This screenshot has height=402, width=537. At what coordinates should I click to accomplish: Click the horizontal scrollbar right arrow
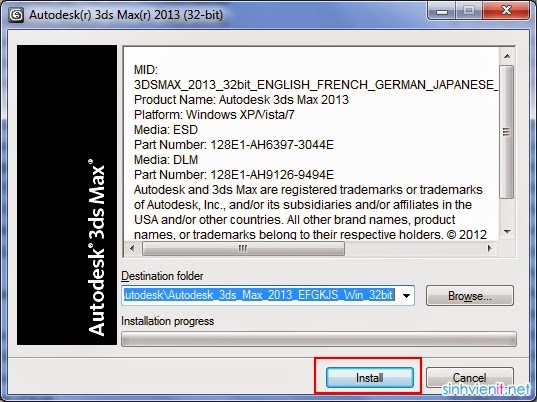click(490, 248)
